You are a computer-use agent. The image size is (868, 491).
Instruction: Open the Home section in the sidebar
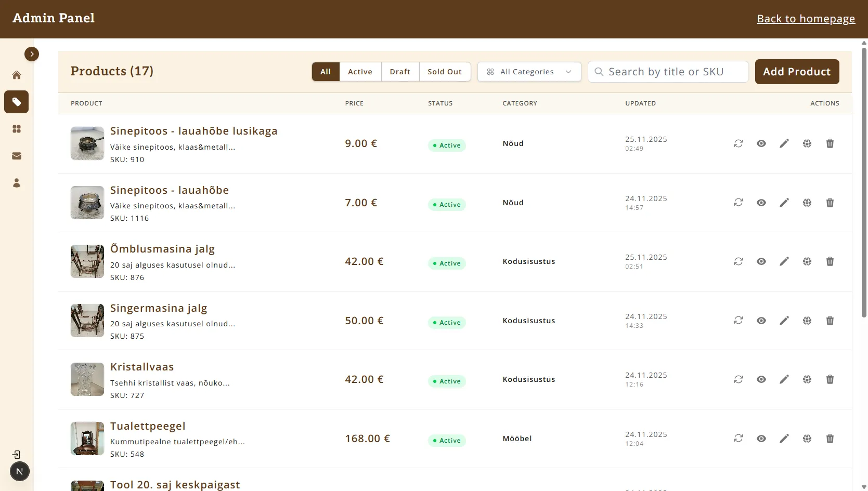(16, 75)
